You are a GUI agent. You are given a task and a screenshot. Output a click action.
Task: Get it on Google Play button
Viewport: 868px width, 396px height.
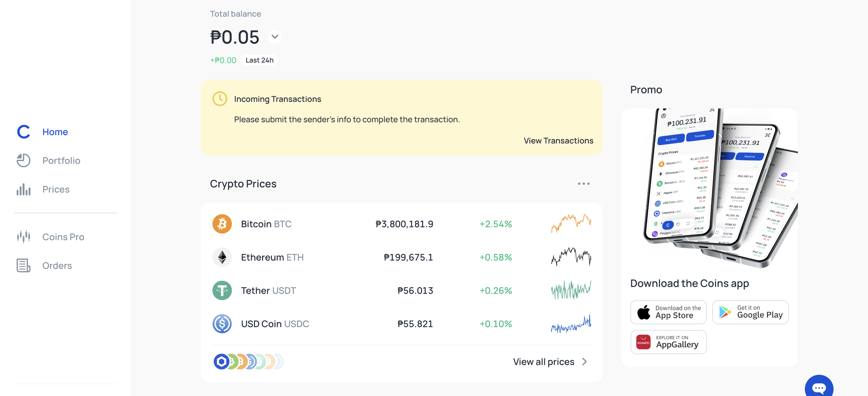click(750, 312)
